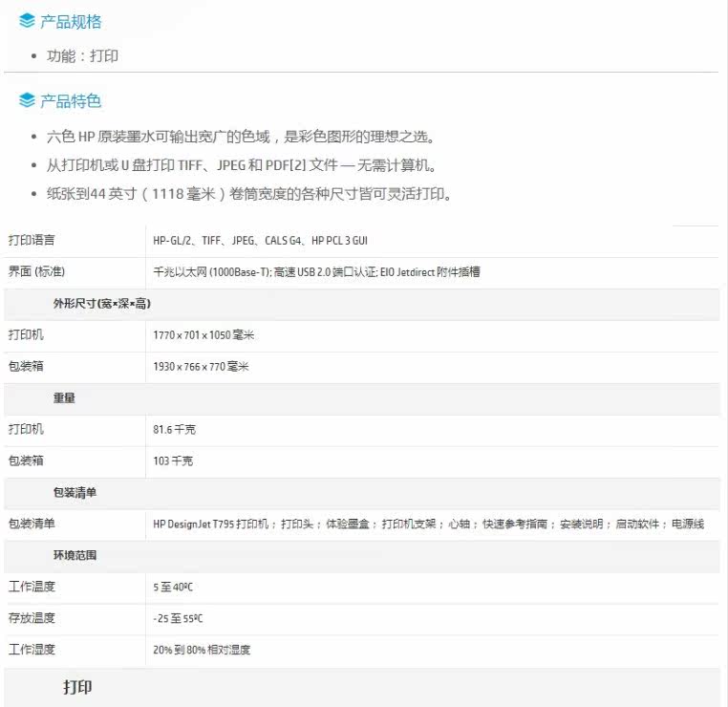The width and height of the screenshot is (728, 707).
Task: Click the 外形尺寸(宽×深×高) section header
Action: point(101,303)
